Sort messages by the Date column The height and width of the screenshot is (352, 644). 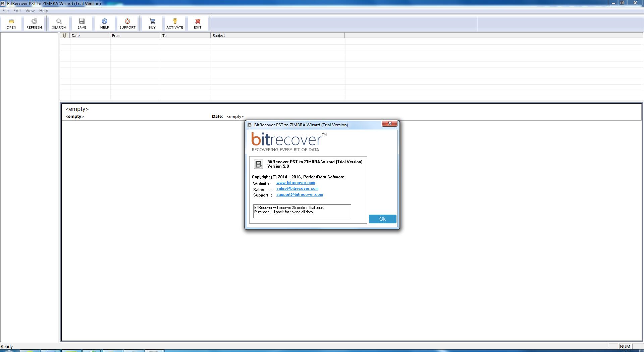[75, 35]
